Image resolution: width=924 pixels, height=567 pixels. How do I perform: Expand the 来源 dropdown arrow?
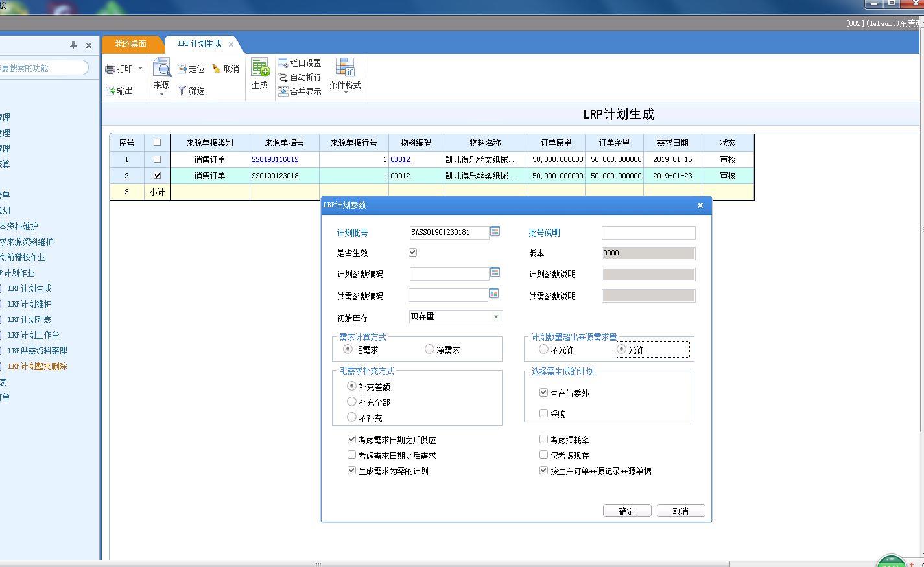coord(161,95)
